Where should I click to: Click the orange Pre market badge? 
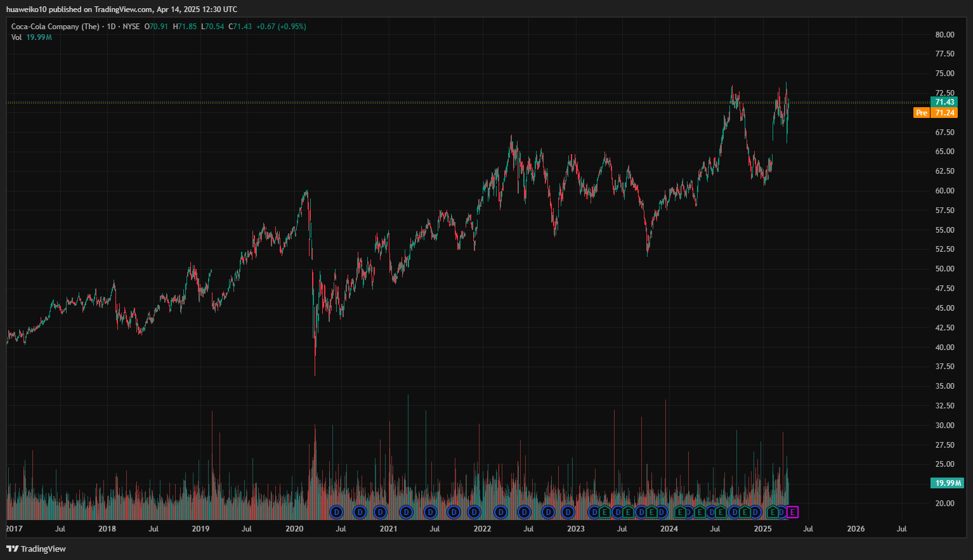(922, 113)
